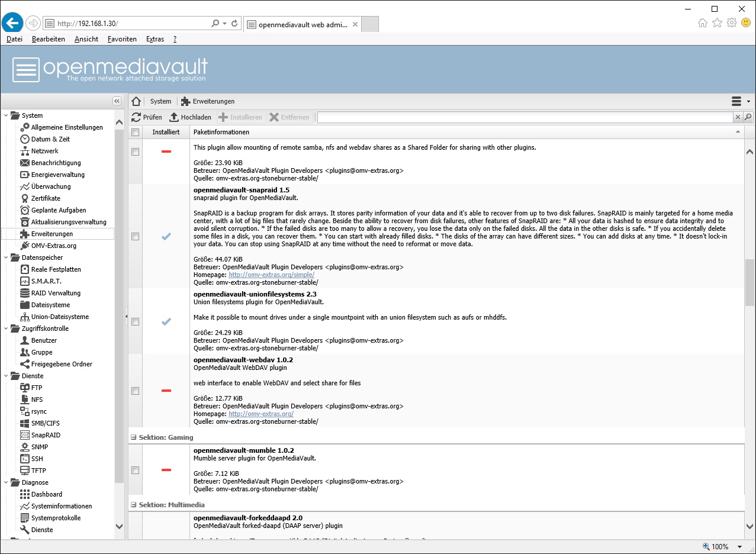This screenshot has height=554, width=756.
Task: Open the hamburger menu dropdown at top right
Action: [741, 101]
